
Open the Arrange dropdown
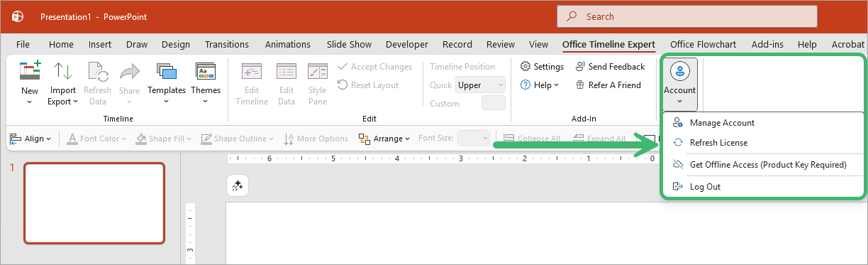[x=384, y=139]
